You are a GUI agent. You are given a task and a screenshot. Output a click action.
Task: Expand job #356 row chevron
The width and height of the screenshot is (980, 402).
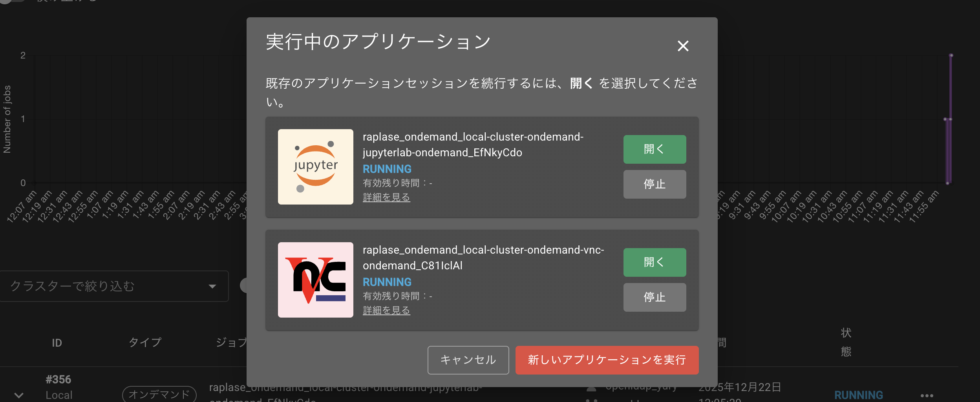pos(19,395)
